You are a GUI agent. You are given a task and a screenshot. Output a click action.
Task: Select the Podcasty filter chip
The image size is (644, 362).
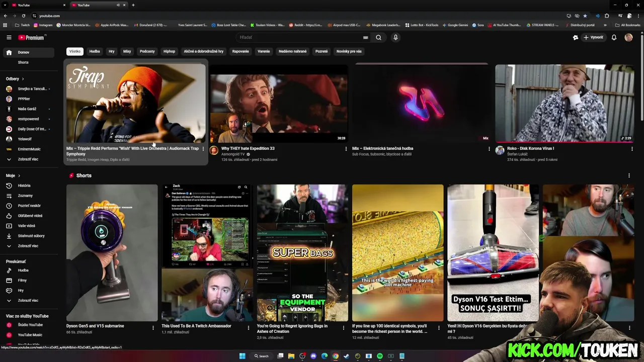147,51
